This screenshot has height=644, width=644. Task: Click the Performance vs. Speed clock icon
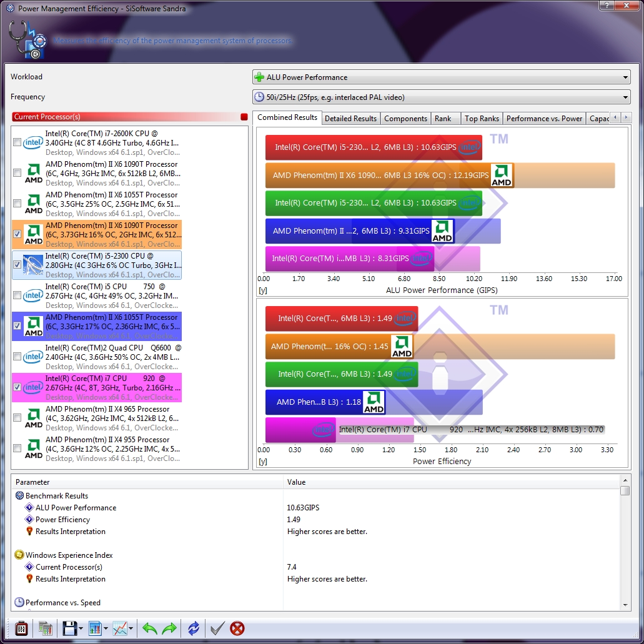tap(19, 602)
